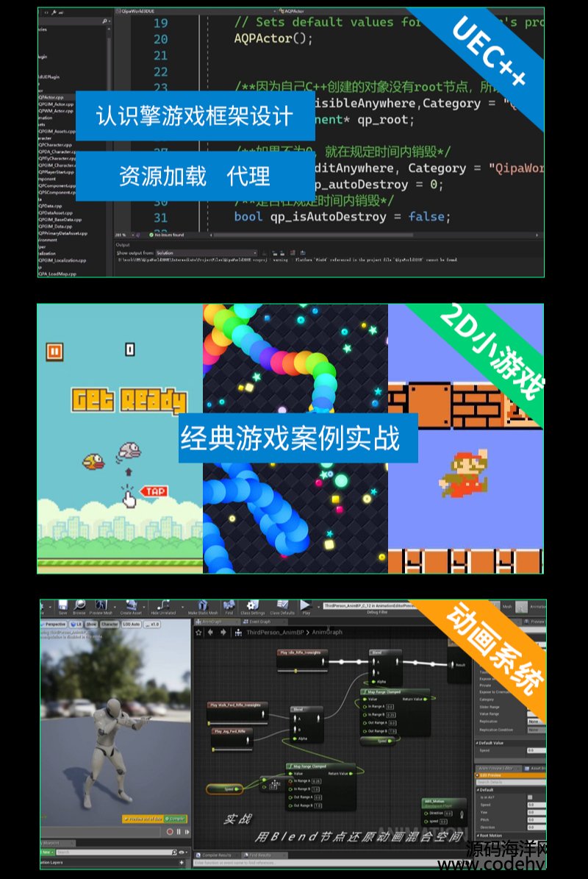Open the Show output from Solution dropdown
Image resolution: width=588 pixels, height=879 pixels.
point(207,253)
